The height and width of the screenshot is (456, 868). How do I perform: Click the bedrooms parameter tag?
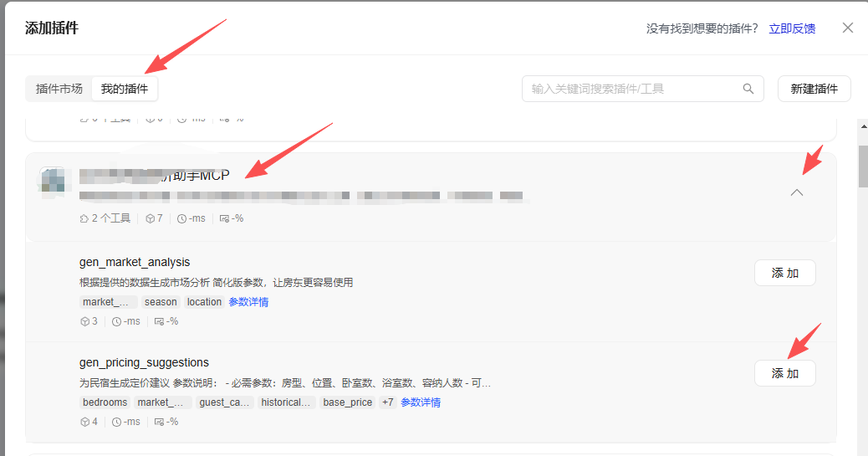click(105, 402)
